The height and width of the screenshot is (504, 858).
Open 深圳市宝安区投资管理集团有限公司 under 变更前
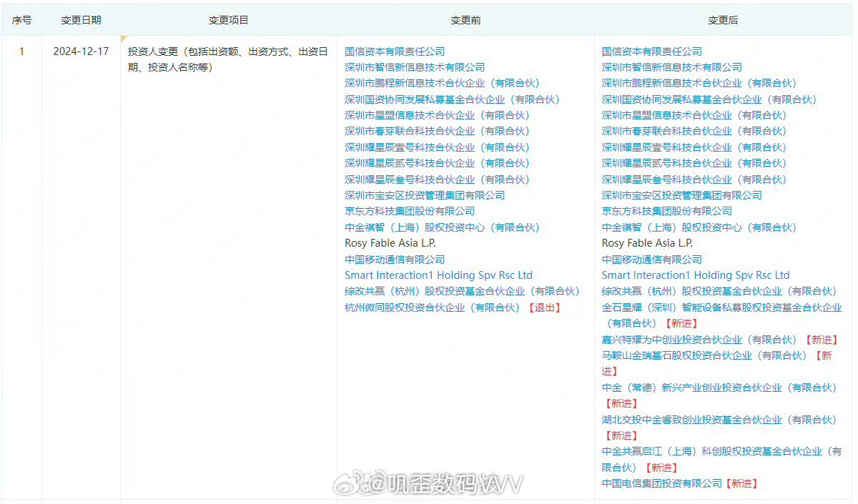(425, 195)
